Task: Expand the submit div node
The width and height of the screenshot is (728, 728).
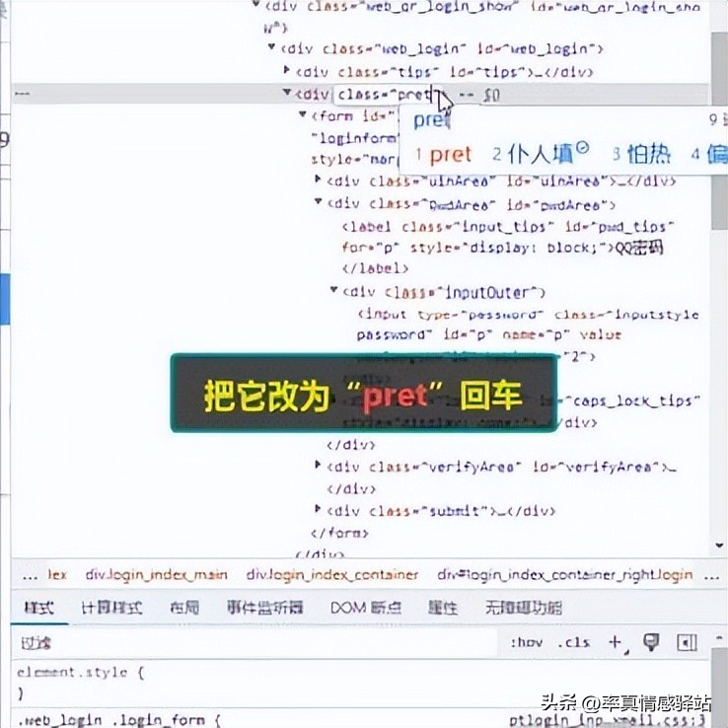Action: pyautogui.click(x=318, y=509)
